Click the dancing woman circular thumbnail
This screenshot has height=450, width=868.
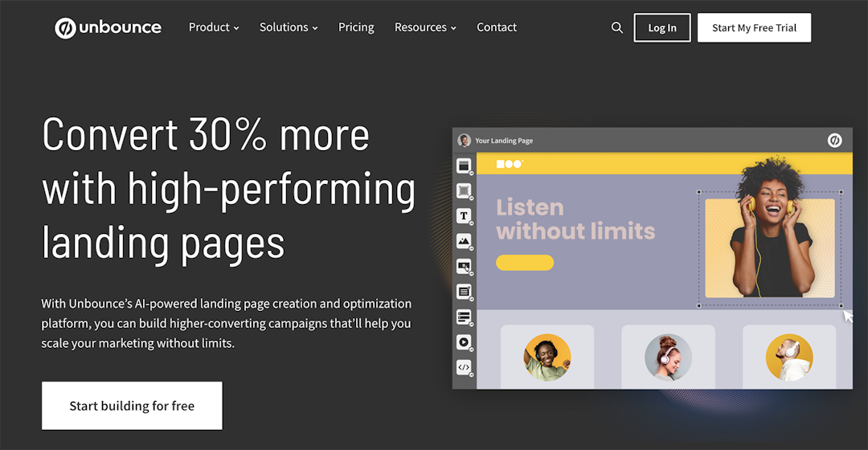[547, 358]
